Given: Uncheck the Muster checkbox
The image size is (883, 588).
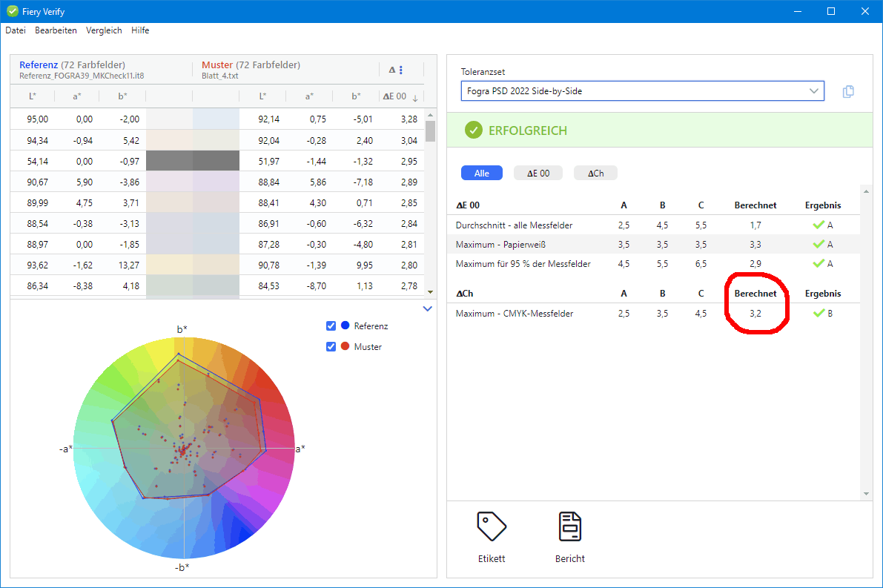Looking at the screenshot, I should [x=330, y=346].
